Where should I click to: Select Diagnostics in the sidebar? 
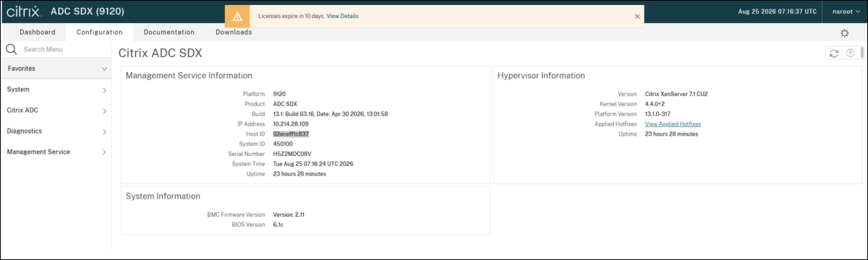coord(24,131)
